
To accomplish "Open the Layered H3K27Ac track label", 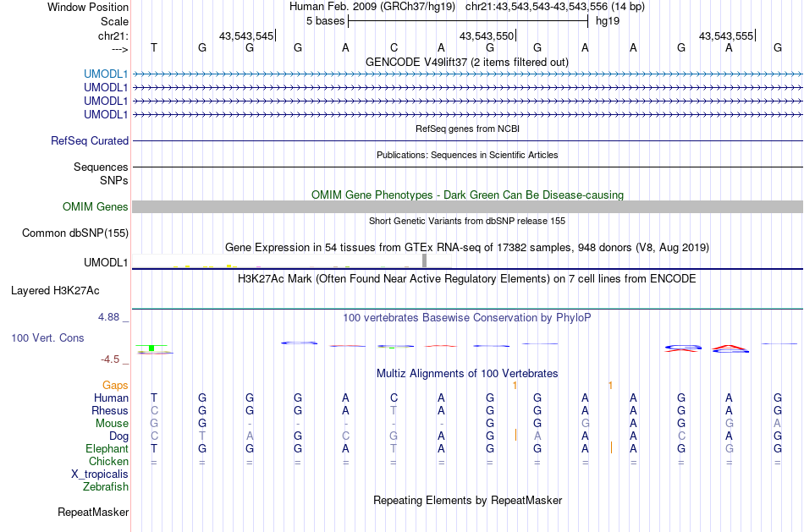I will click(x=55, y=291).
